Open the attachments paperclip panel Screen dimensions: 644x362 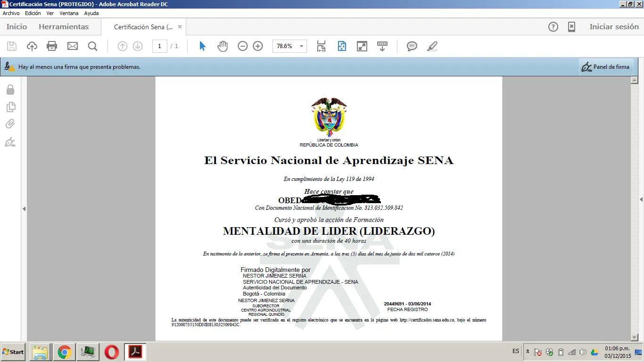(10, 124)
